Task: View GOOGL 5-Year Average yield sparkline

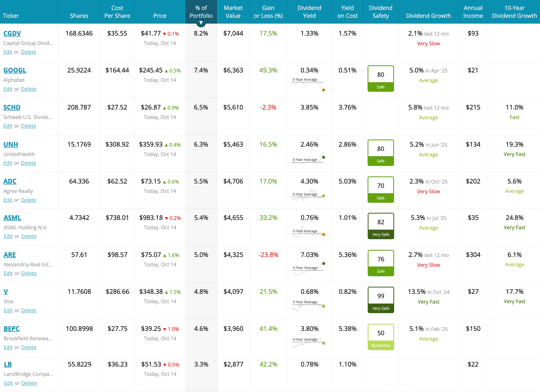Action: pyautogui.click(x=308, y=84)
